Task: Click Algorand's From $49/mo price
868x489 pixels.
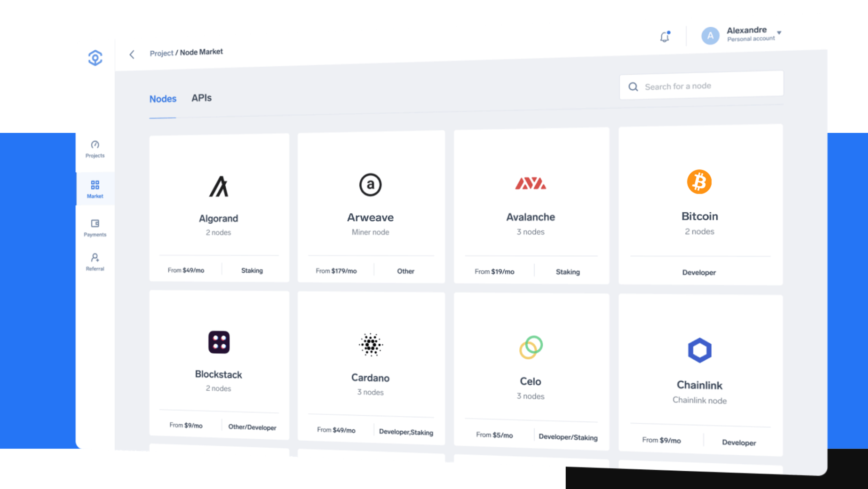Action: [186, 270]
